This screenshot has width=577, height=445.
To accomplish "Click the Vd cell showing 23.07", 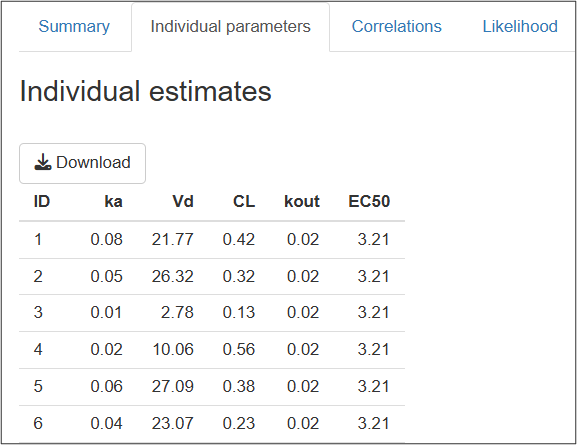I will (x=173, y=423).
